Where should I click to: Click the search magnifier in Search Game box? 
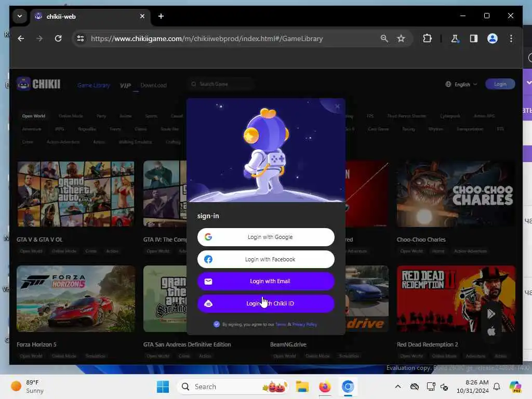(194, 84)
